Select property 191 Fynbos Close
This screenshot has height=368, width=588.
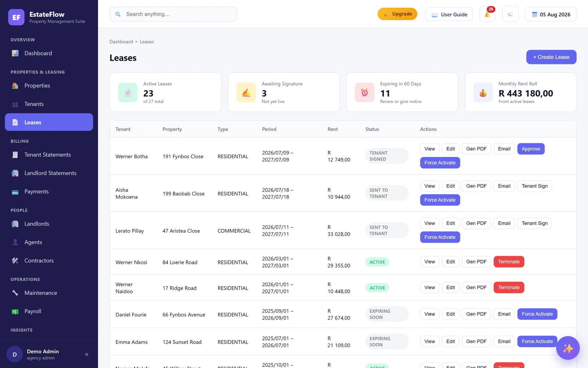183,156
